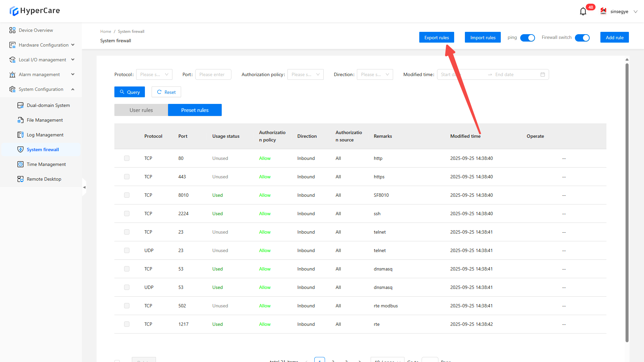Click the Port input field
Viewport: 644px width, 362px height.
tap(213, 74)
